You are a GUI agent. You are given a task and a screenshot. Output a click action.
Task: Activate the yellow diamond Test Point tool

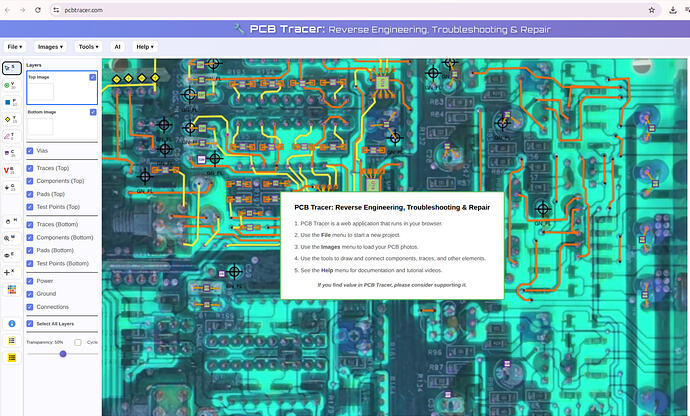point(11,119)
